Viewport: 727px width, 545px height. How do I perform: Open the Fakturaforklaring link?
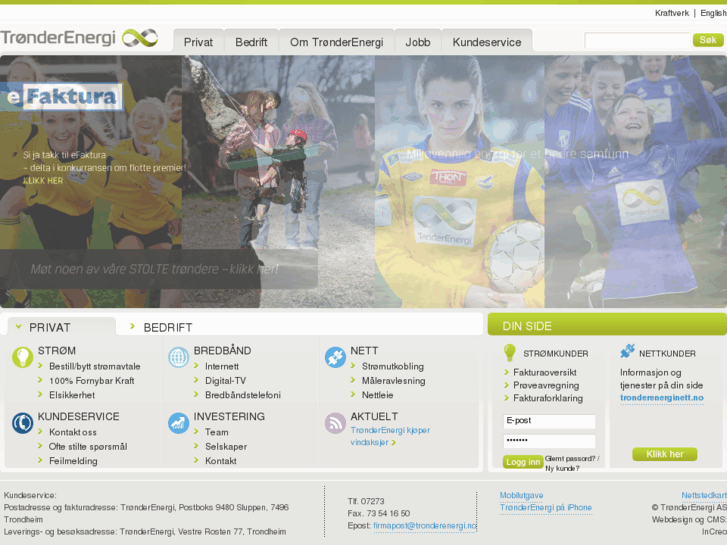[548, 398]
